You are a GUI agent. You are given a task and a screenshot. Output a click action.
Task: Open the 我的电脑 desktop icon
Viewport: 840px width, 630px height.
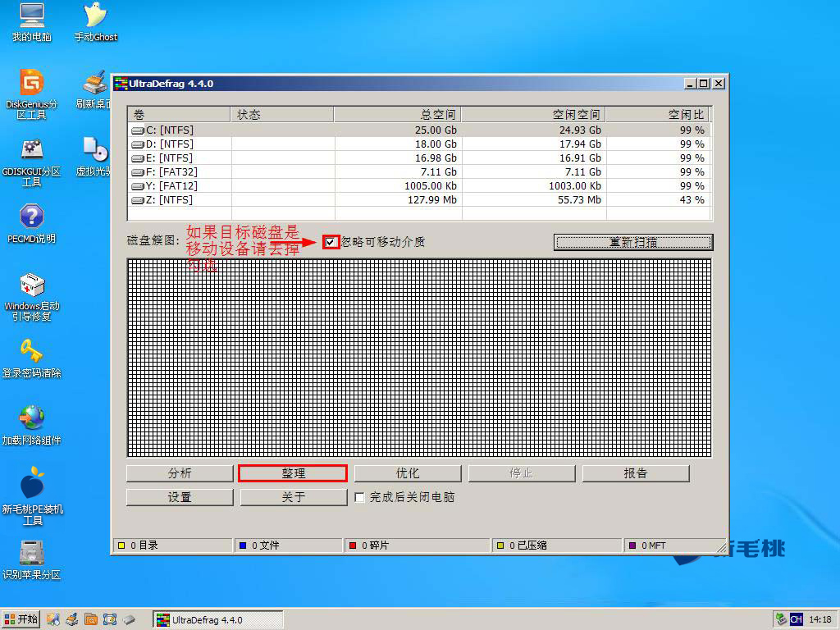32,22
